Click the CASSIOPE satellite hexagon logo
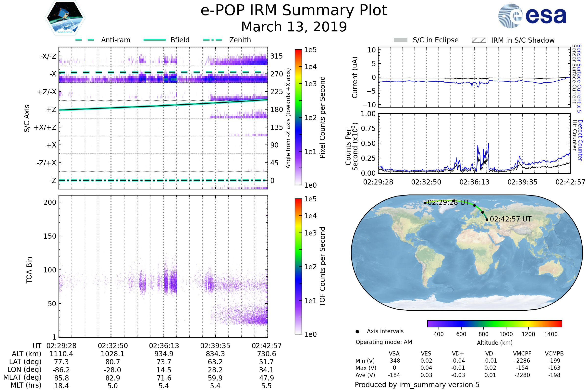The width and height of the screenshot is (588, 392). point(65,18)
